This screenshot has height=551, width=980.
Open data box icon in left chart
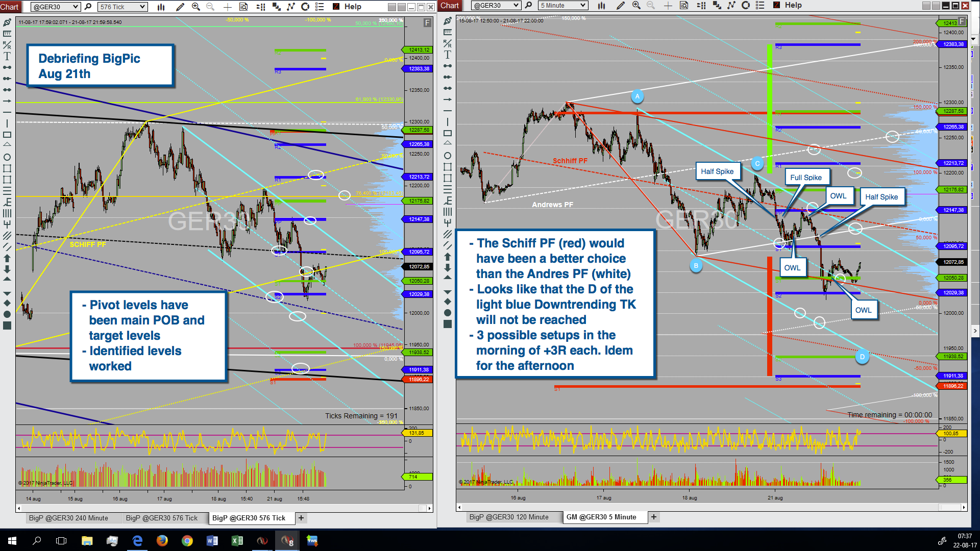[243, 7]
